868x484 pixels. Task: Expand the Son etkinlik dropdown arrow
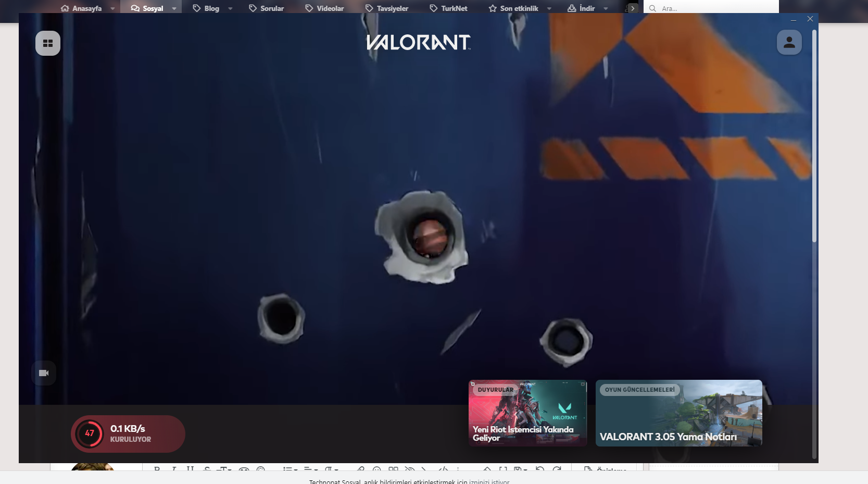[x=549, y=8]
